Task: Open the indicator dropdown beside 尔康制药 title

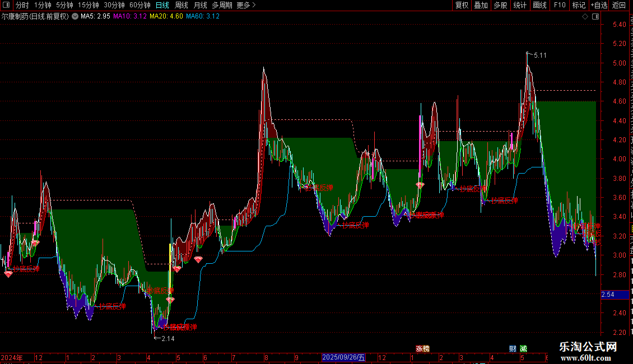Action: [x=75, y=17]
